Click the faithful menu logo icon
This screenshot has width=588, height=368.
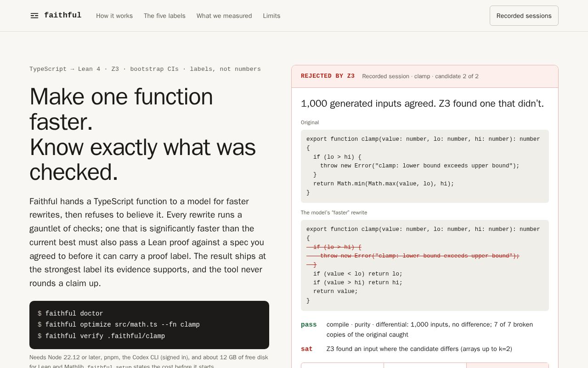click(x=34, y=16)
